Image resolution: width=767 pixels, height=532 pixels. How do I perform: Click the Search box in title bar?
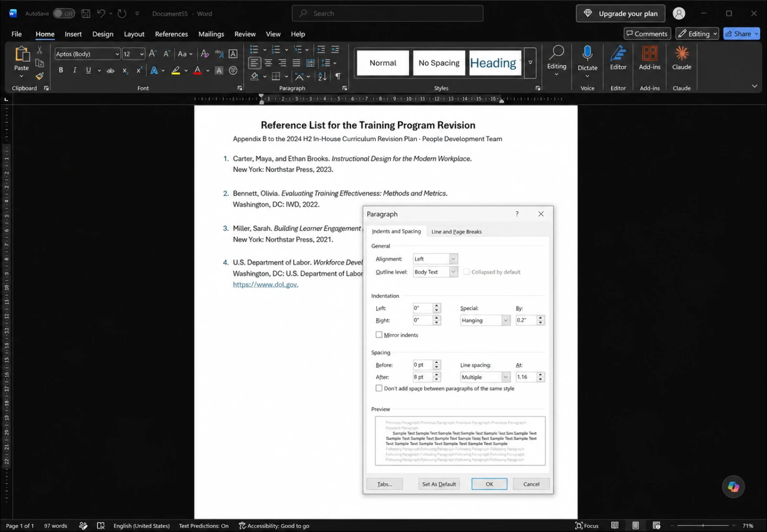pos(387,13)
